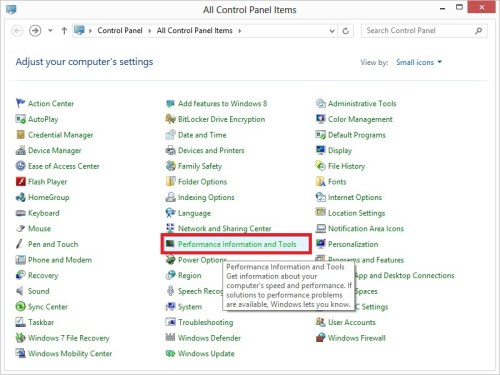Click the Language icon
This screenshot has width=500, height=375.
coord(170,213)
